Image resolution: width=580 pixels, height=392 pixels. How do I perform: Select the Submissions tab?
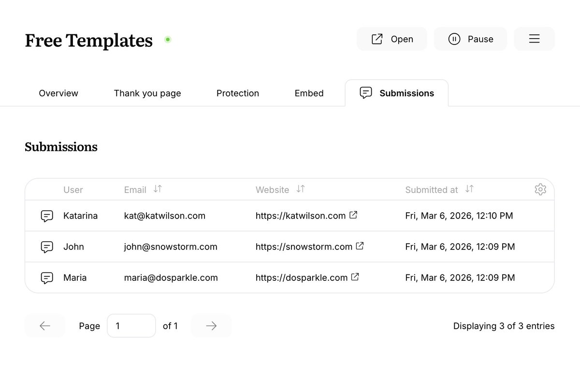tap(397, 93)
